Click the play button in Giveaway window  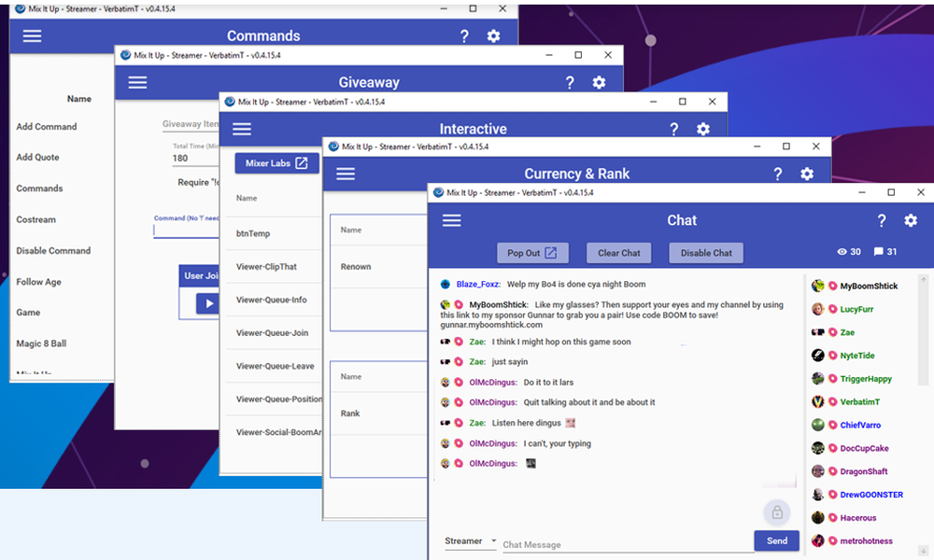coord(208,303)
